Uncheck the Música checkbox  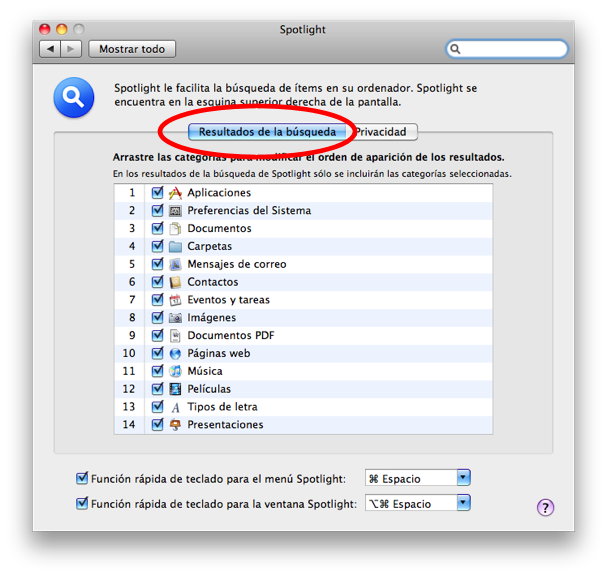(157, 370)
